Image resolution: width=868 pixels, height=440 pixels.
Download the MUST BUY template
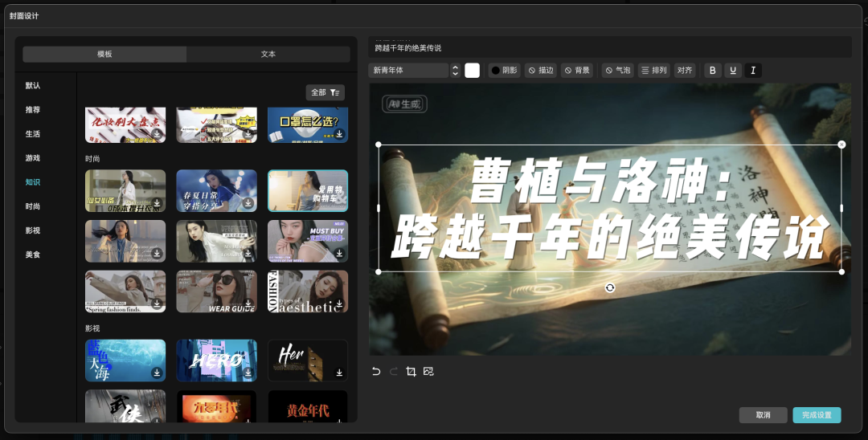(339, 253)
